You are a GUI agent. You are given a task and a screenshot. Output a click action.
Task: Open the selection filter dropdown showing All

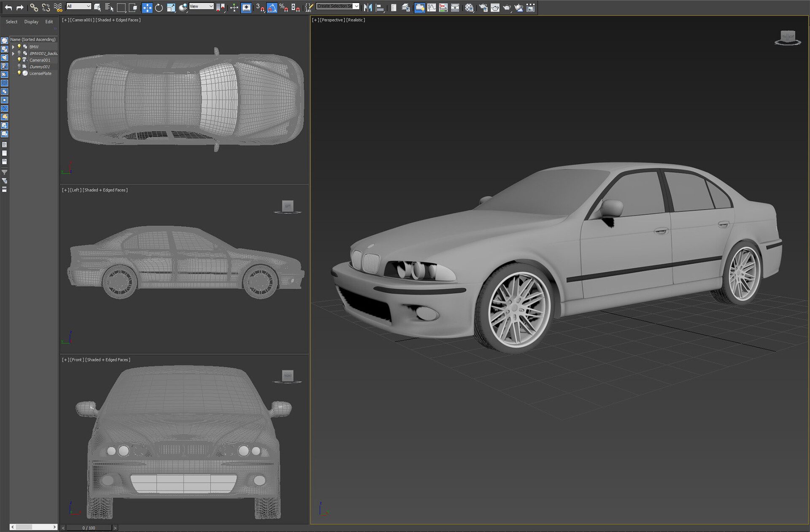pyautogui.click(x=79, y=6)
